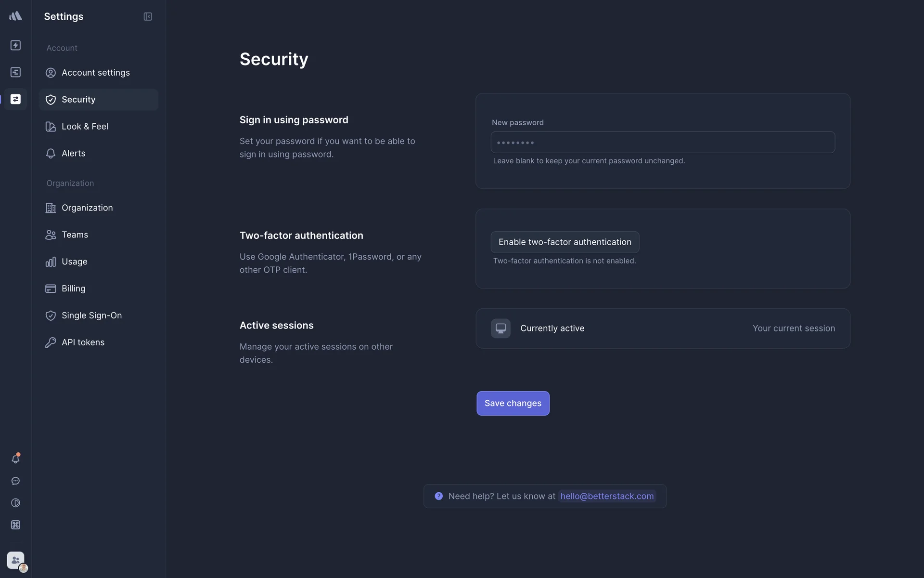Viewport: 924px width, 578px height.
Task: Click the Better Stack logo icon
Action: click(x=15, y=16)
